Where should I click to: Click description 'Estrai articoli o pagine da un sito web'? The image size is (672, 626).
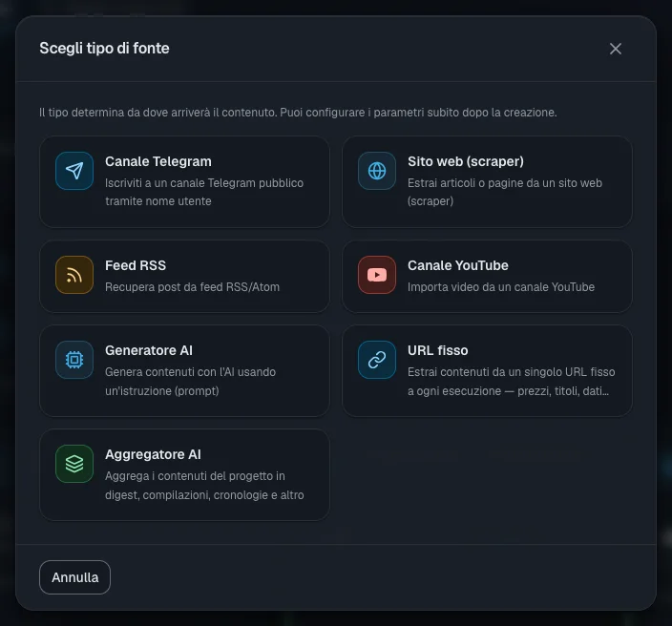tap(505, 183)
